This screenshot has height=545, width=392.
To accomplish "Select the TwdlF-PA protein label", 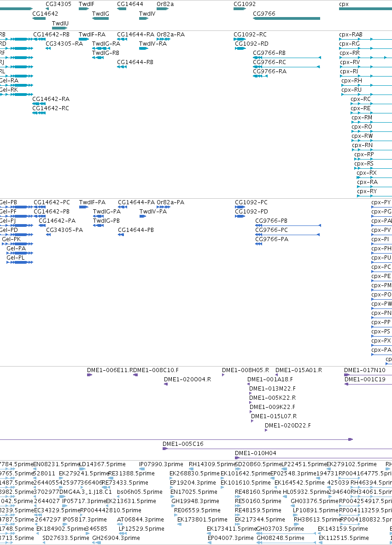I will 93,202.
